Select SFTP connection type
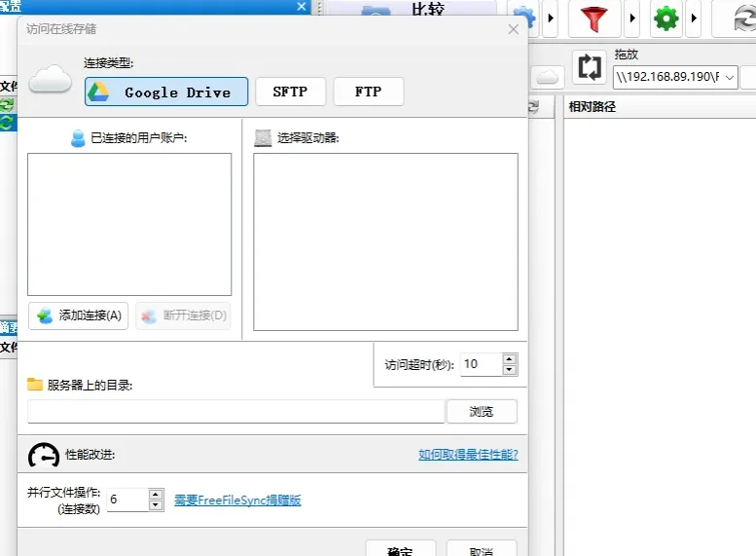Image resolution: width=756 pixels, height=556 pixels. [x=290, y=92]
